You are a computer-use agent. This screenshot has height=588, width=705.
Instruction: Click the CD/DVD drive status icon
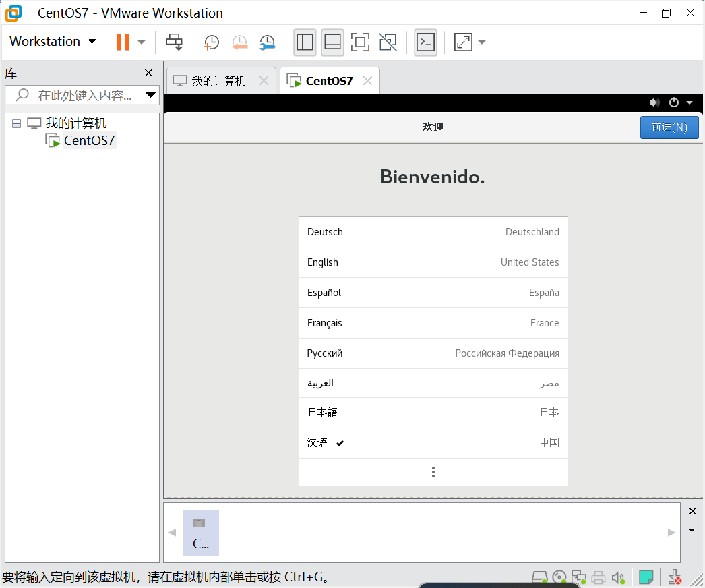559,577
